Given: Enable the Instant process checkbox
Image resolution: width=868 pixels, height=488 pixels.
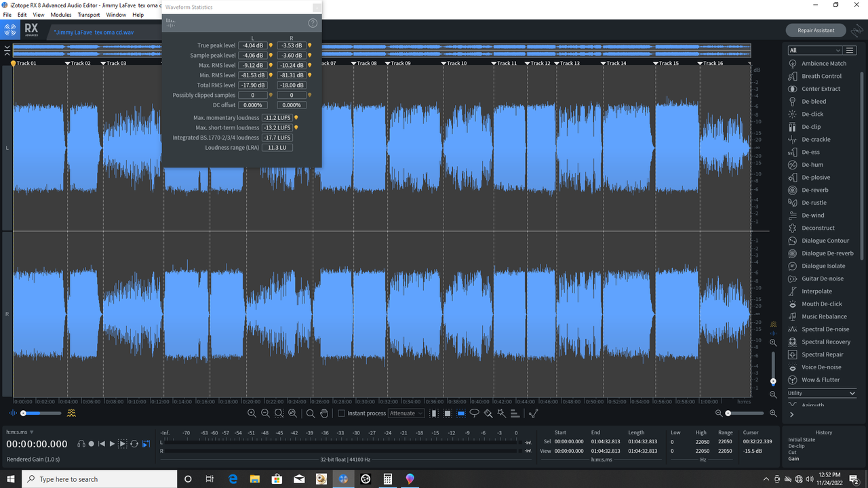Looking at the screenshot, I should (341, 413).
